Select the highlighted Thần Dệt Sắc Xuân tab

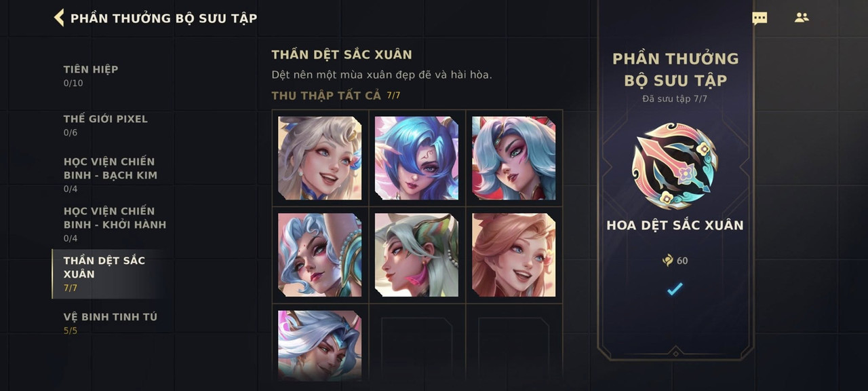(x=108, y=274)
